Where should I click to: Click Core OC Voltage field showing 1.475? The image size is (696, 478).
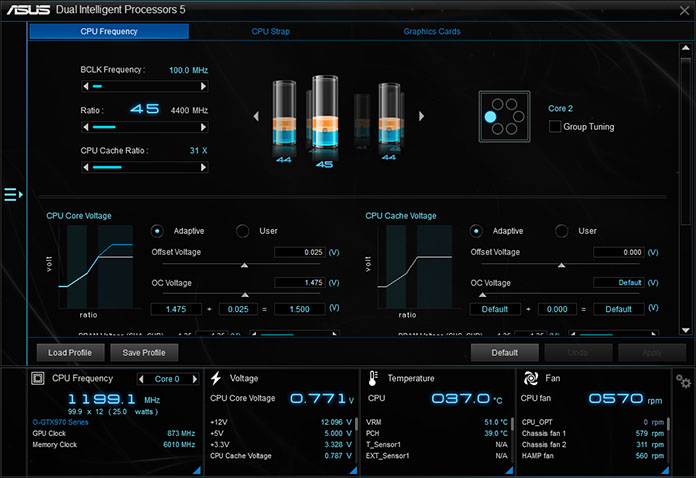tap(300, 283)
